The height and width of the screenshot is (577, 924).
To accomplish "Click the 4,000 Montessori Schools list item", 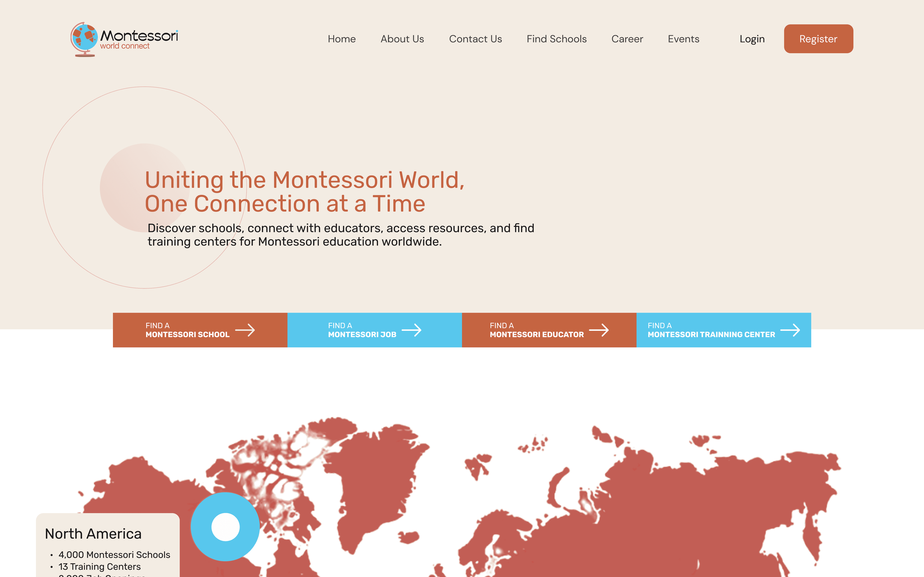I will (114, 555).
